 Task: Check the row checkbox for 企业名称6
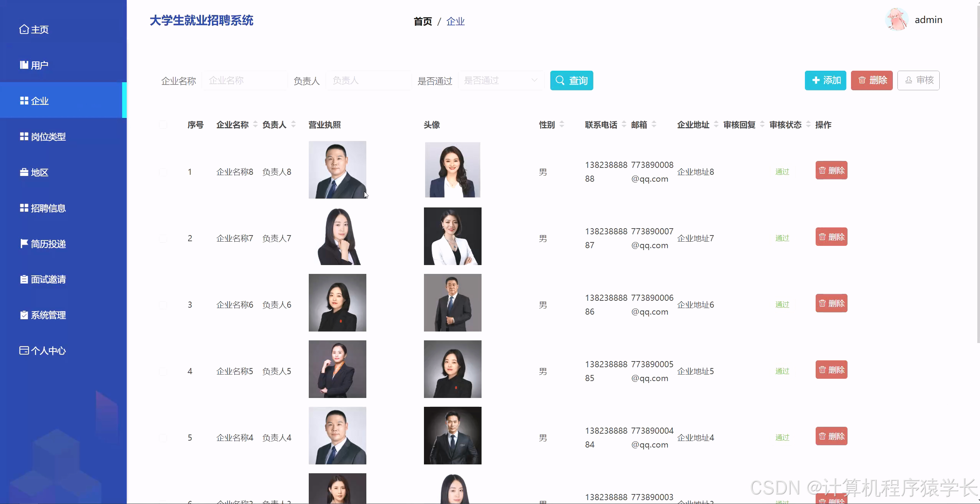click(x=163, y=304)
